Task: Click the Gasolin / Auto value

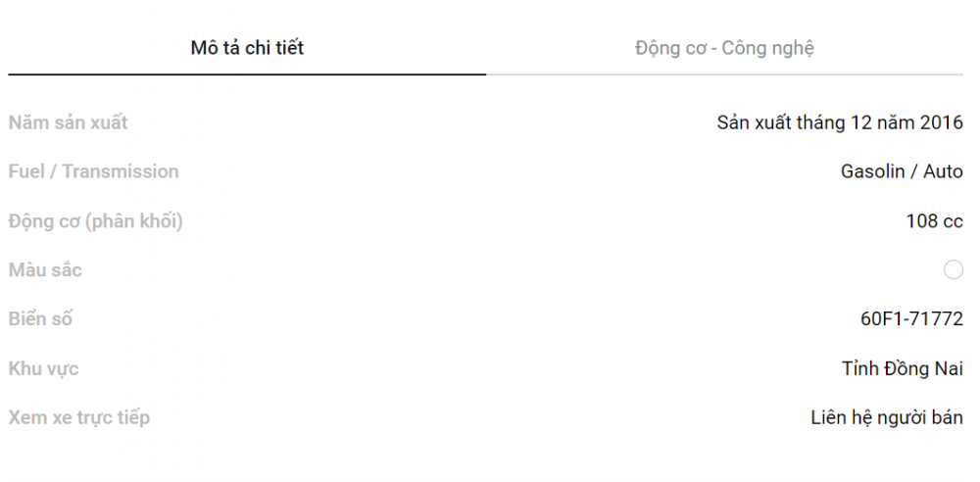Action: tap(902, 171)
